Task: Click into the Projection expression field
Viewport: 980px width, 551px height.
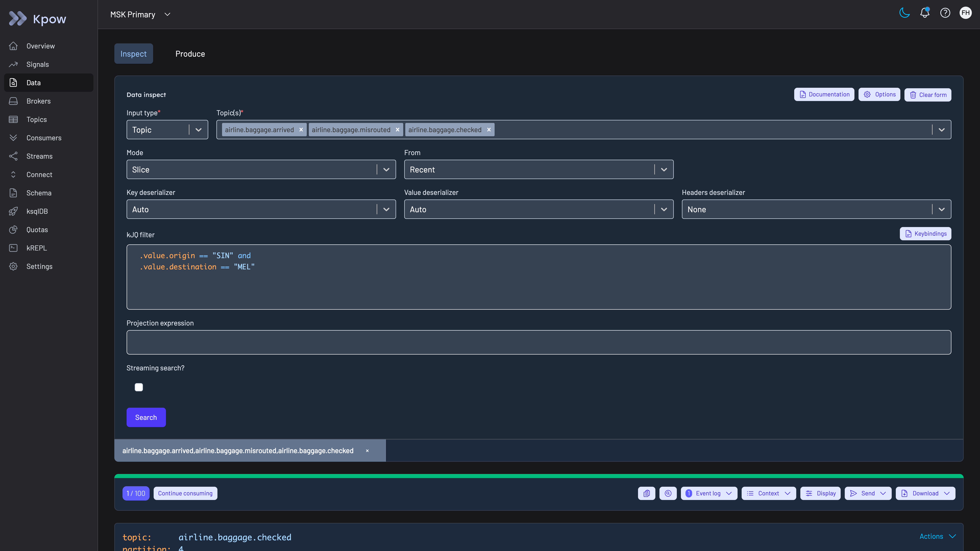Action: [x=539, y=342]
